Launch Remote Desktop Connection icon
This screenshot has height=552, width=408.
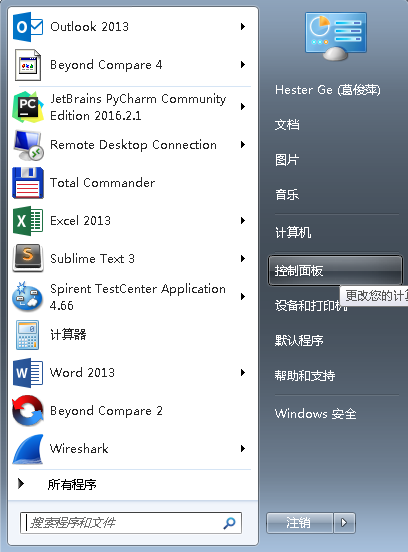[x=28, y=145]
